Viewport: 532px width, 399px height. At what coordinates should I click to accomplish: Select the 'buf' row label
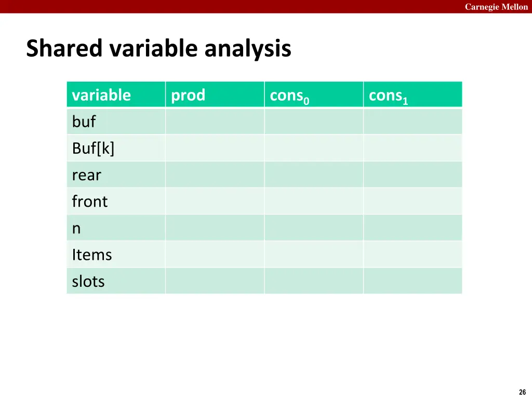[x=116, y=122]
